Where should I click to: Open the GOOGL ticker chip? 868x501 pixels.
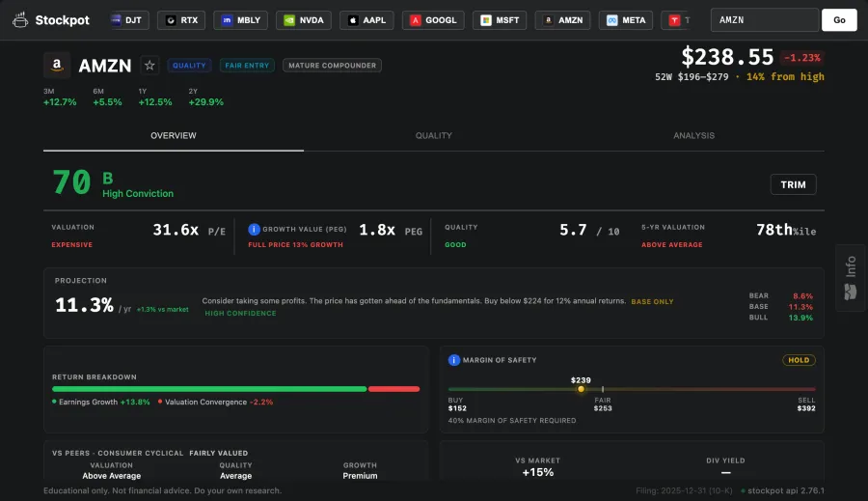pyautogui.click(x=433, y=20)
